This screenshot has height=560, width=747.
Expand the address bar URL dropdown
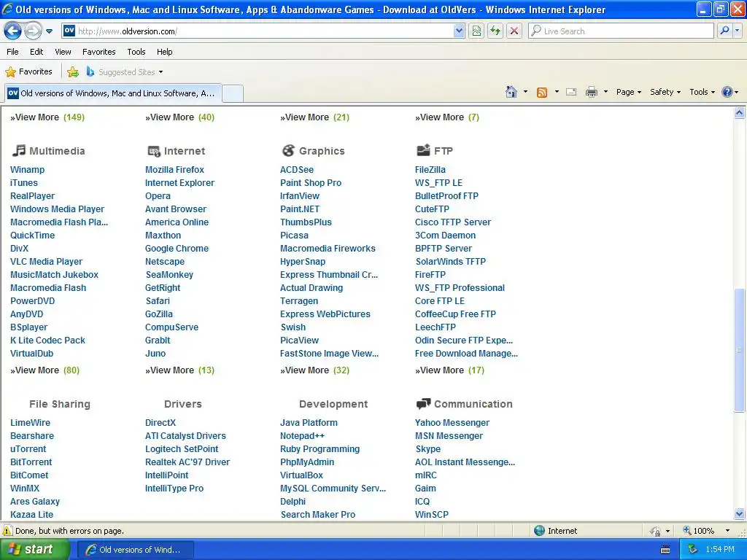[x=459, y=31]
